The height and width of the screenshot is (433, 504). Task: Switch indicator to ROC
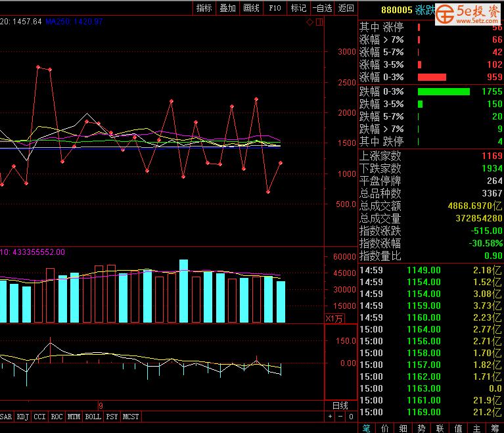(57, 417)
